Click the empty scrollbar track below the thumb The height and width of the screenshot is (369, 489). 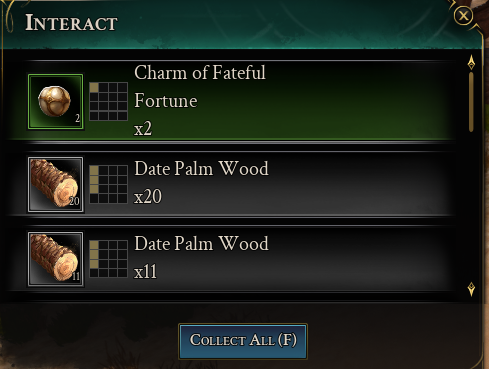(x=471, y=207)
